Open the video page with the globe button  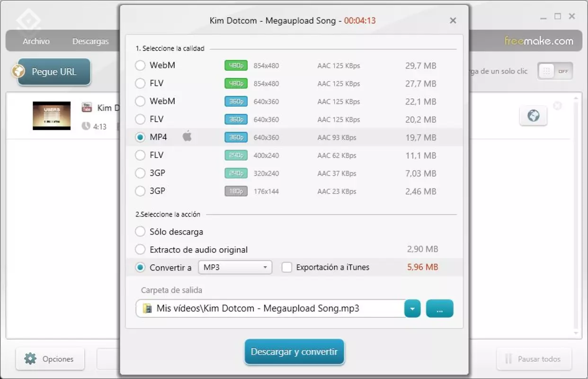533,116
